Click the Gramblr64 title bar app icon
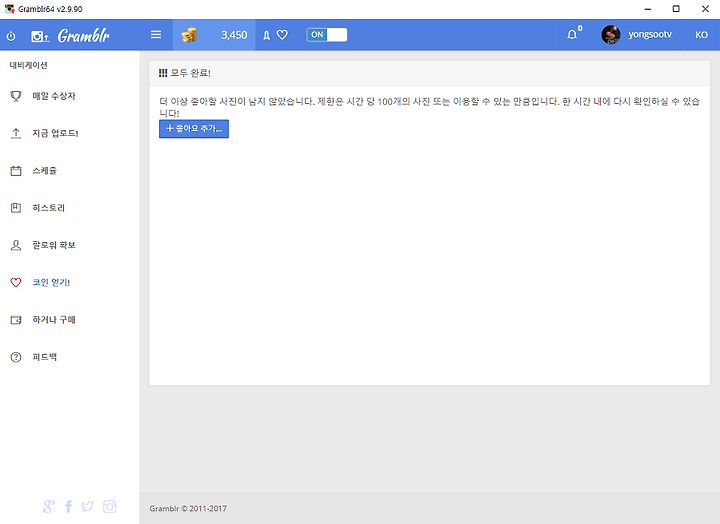The height and width of the screenshot is (524, 720). coord(10,9)
